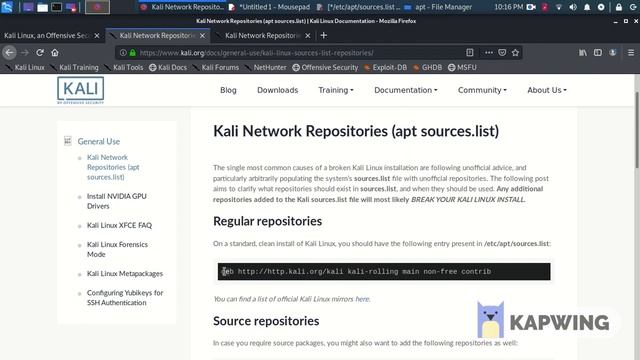Open Firefox hamburger menu

(631, 52)
